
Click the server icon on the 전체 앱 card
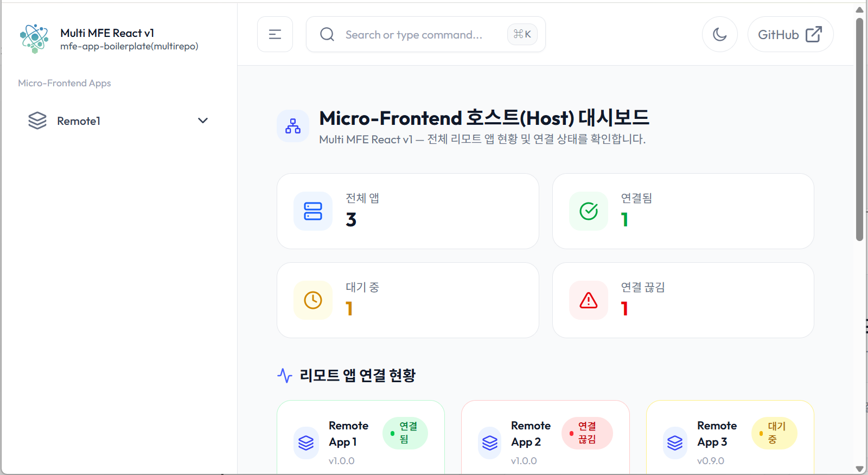tap(312, 211)
